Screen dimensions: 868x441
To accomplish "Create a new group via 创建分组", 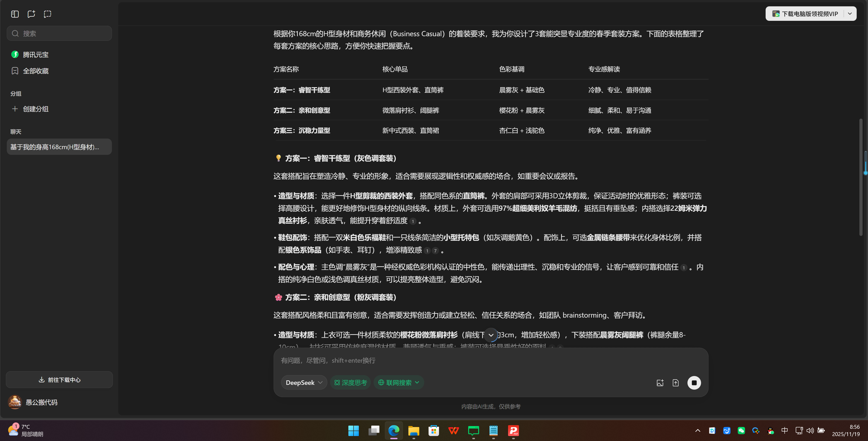I will (x=35, y=109).
